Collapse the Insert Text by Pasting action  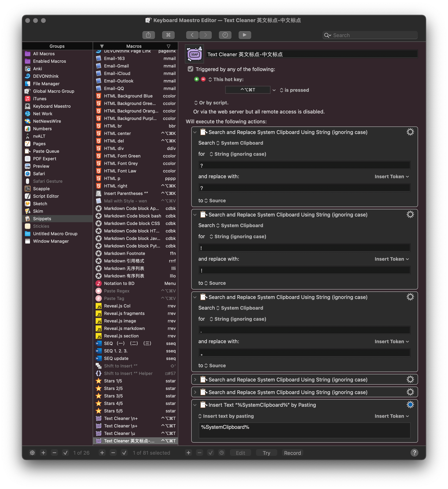click(x=195, y=405)
